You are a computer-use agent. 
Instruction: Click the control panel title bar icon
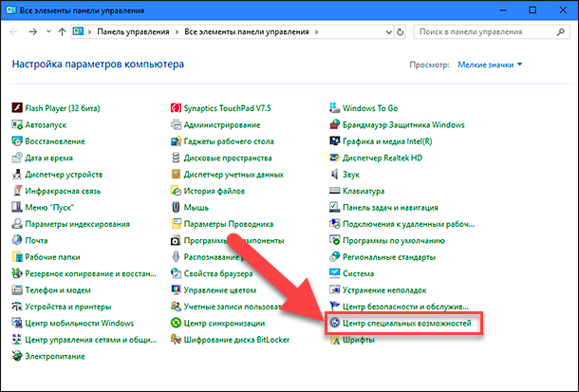(x=10, y=9)
